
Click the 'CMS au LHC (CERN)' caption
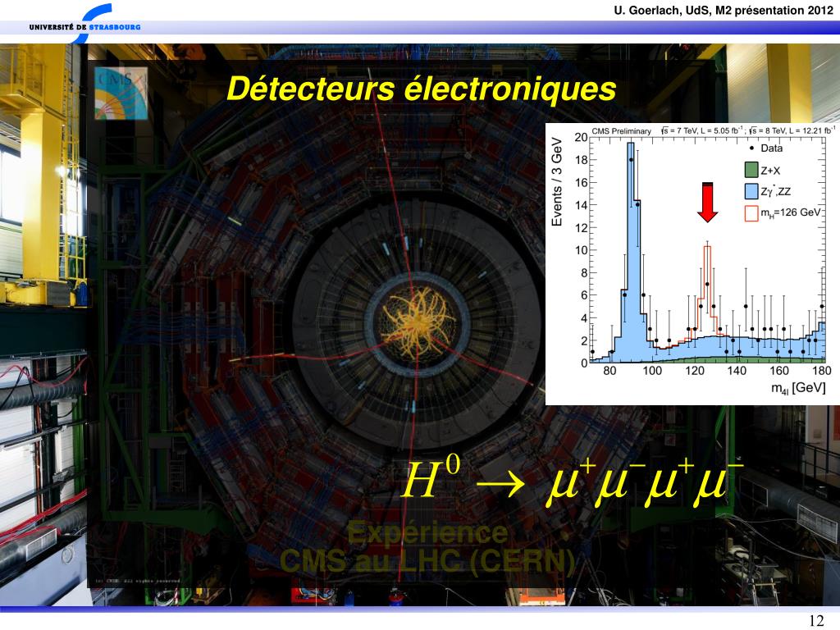click(x=427, y=561)
